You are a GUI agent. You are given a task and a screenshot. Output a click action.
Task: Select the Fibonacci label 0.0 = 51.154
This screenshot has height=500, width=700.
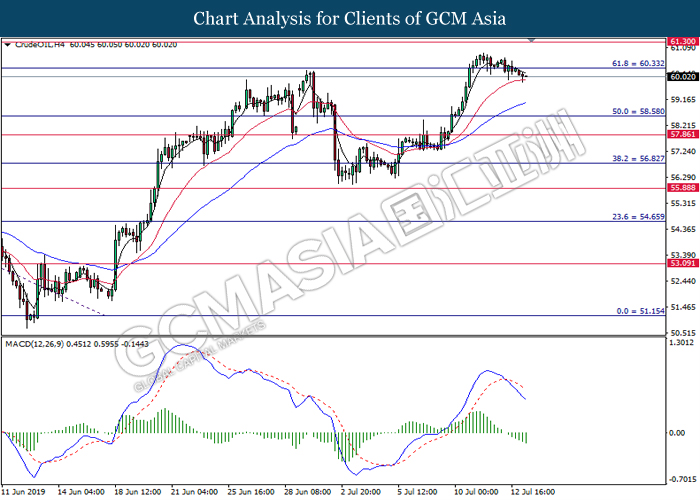640,311
